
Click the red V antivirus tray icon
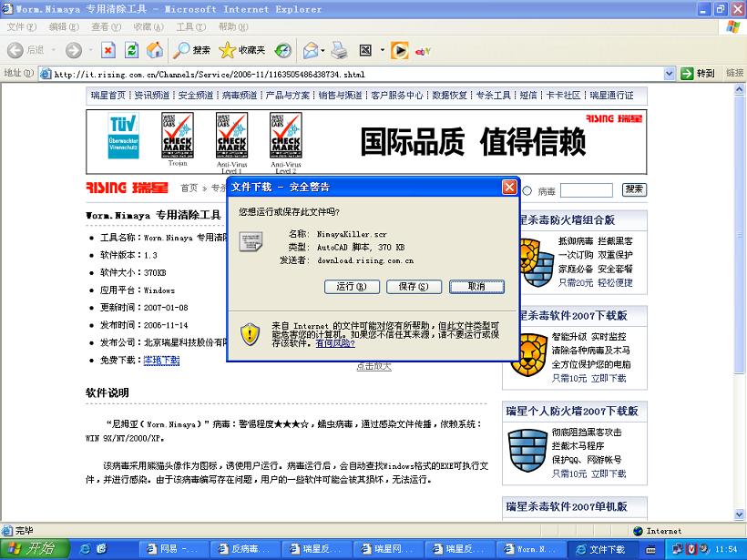(x=691, y=549)
